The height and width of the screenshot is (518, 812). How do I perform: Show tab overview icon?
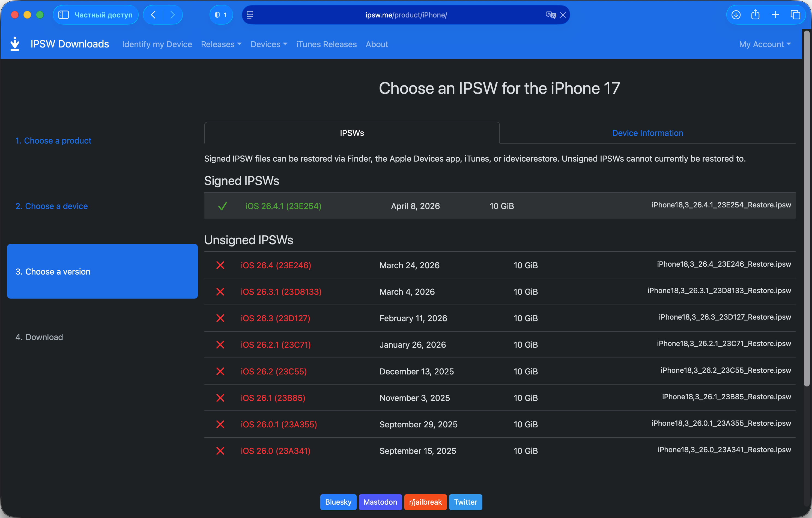tap(795, 15)
